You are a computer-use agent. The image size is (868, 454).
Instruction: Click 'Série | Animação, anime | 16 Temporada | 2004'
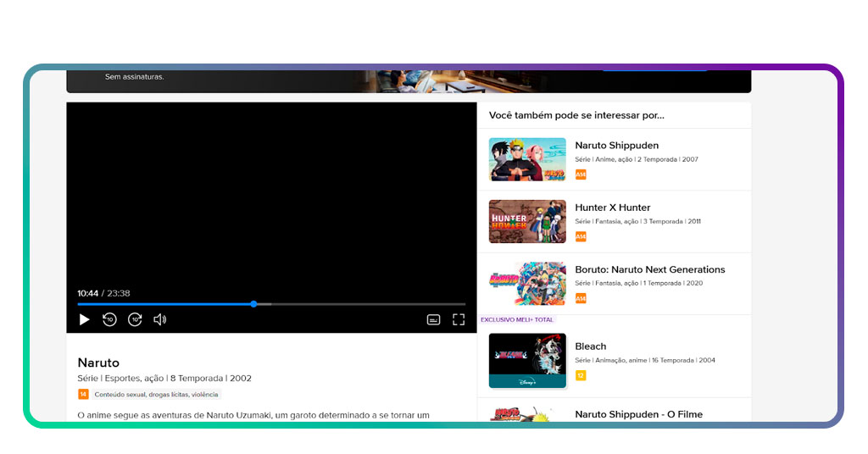645,360
